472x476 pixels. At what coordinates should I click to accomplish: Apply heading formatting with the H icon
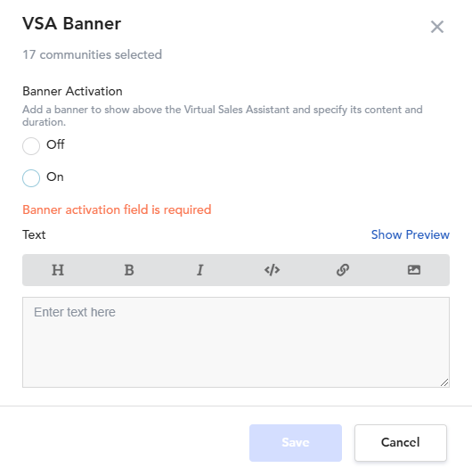pos(58,270)
